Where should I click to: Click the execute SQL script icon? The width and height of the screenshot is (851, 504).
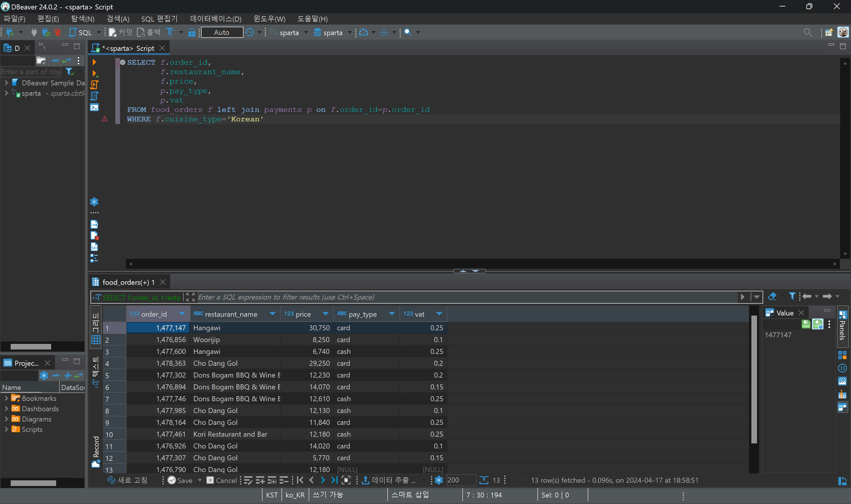[95, 84]
